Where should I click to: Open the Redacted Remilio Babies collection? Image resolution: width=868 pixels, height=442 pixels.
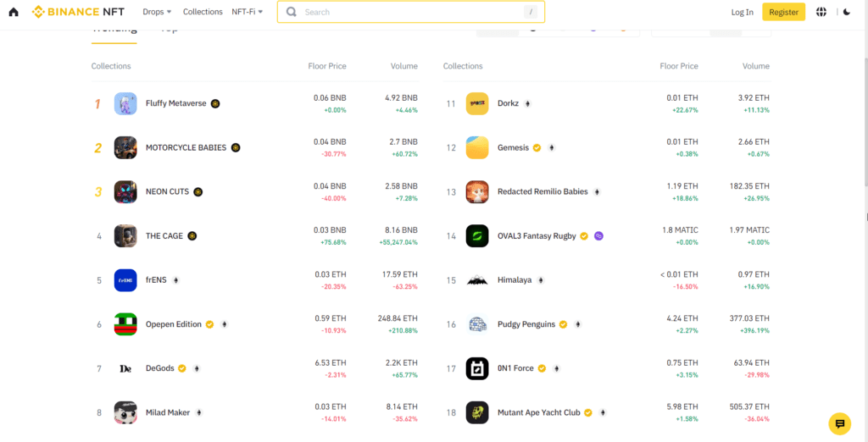coord(542,191)
